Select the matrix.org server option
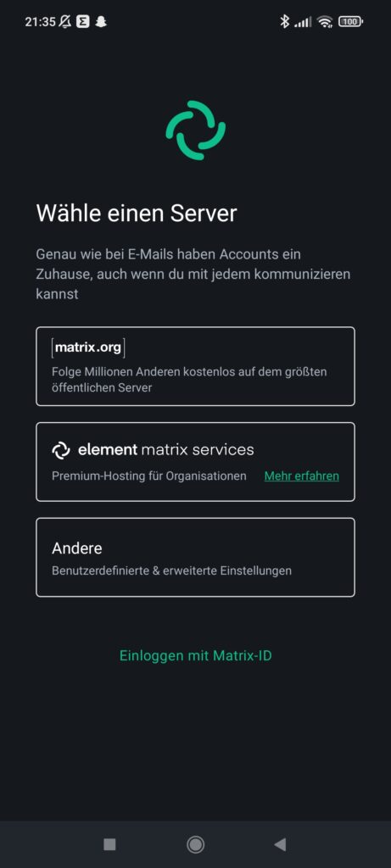Image resolution: width=391 pixels, height=868 pixels. coord(195,366)
